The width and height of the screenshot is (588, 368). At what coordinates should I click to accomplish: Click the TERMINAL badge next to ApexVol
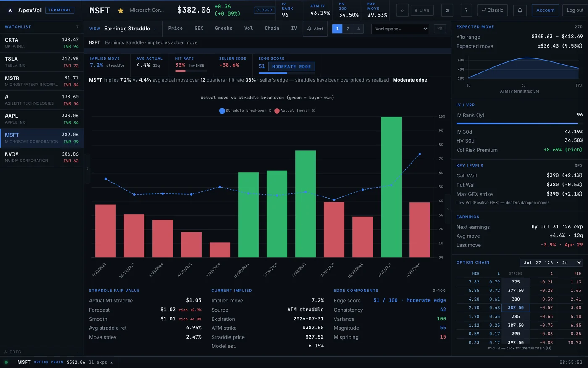[x=60, y=10]
